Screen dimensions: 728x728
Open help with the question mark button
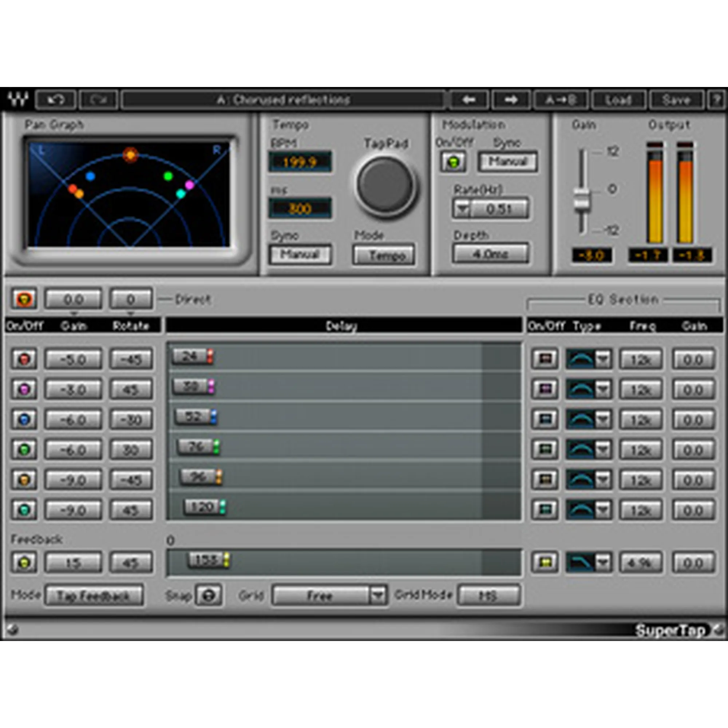pyautogui.click(x=716, y=100)
